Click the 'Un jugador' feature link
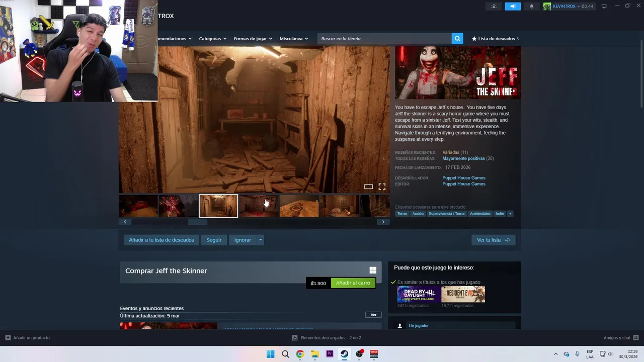 [x=419, y=326]
